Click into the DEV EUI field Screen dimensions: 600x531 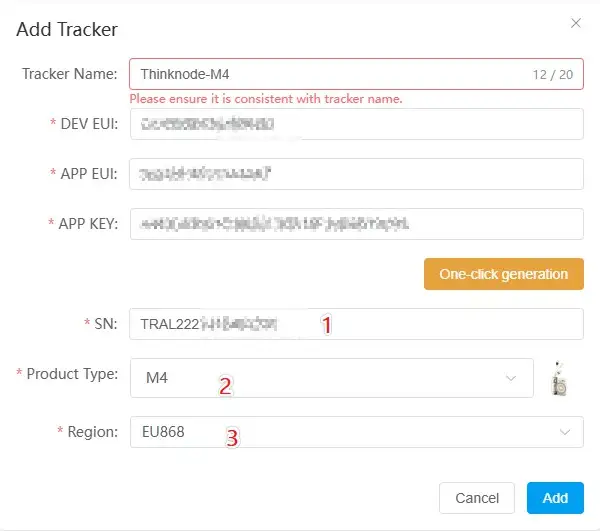pos(356,124)
